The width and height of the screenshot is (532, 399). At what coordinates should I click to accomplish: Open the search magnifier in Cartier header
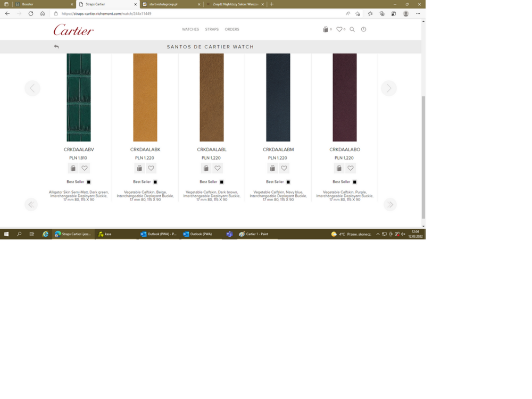(352, 29)
